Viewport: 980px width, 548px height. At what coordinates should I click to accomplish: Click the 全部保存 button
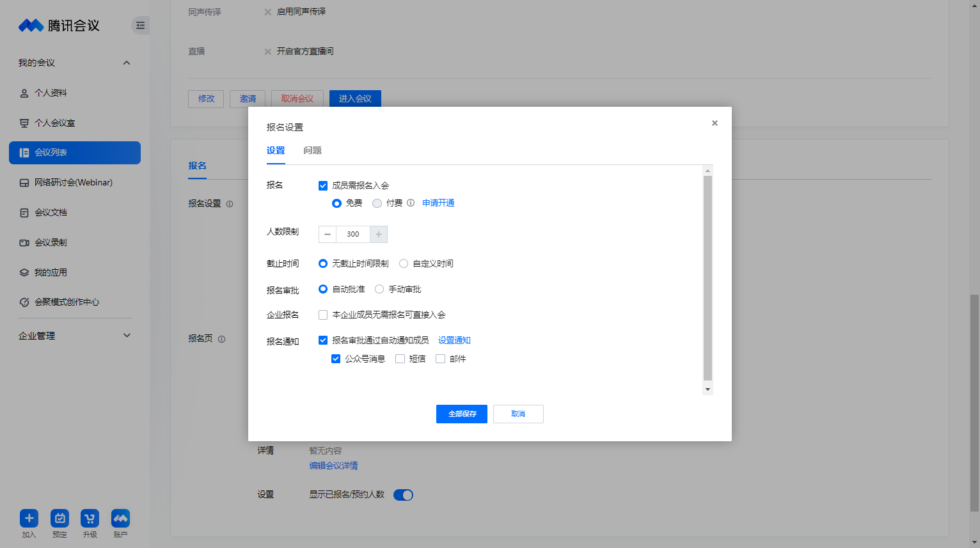[462, 414]
